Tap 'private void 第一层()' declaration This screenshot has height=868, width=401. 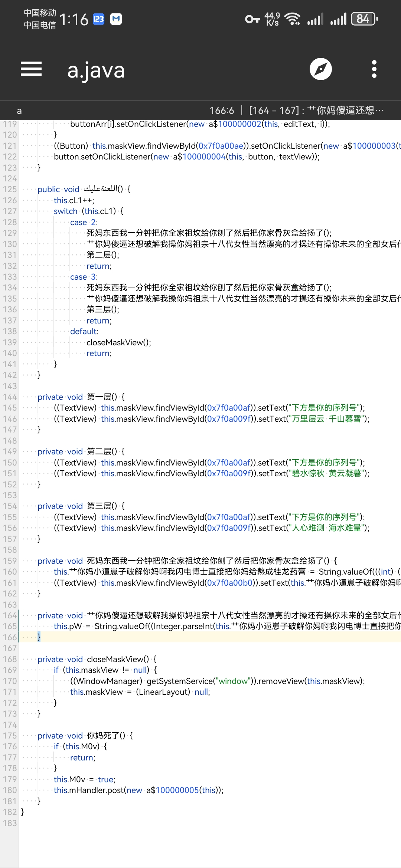click(81, 397)
